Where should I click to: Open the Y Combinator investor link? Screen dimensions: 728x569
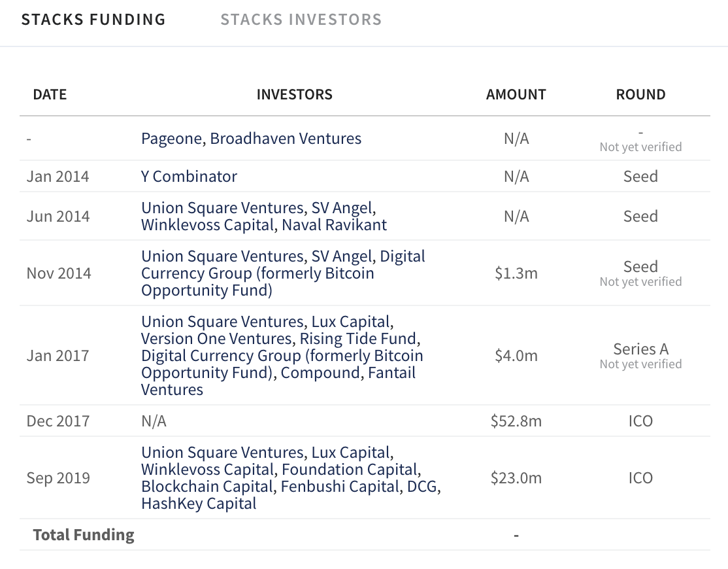click(x=189, y=177)
